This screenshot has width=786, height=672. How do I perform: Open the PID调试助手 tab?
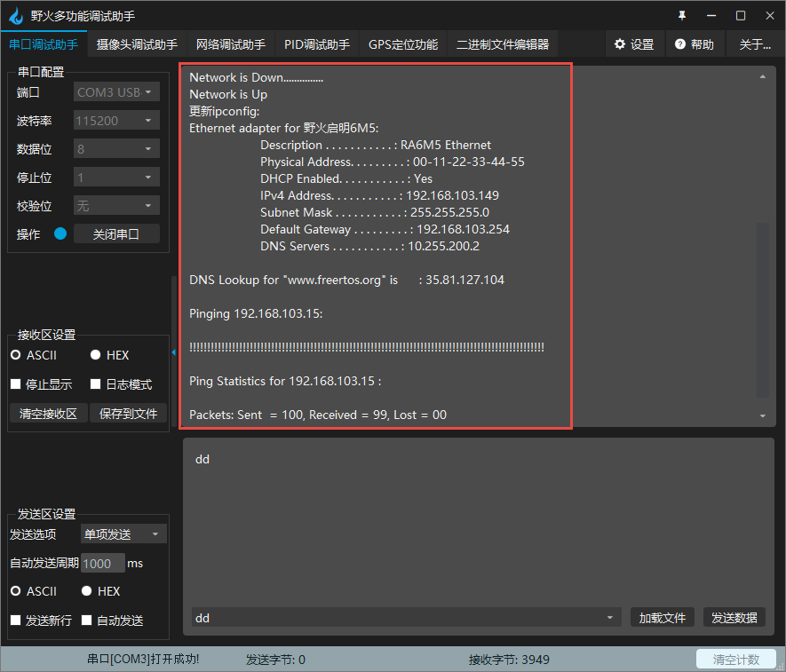[x=317, y=44]
